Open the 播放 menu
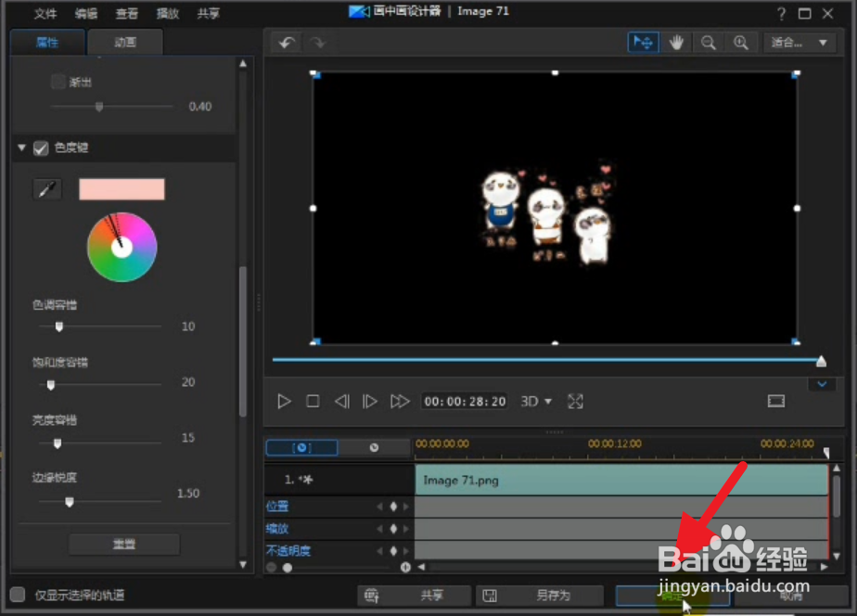 (x=168, y=13)
